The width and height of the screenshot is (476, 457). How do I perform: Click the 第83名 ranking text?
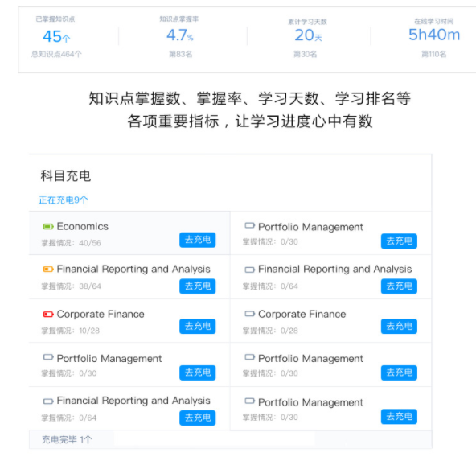[x=181, y=55]
